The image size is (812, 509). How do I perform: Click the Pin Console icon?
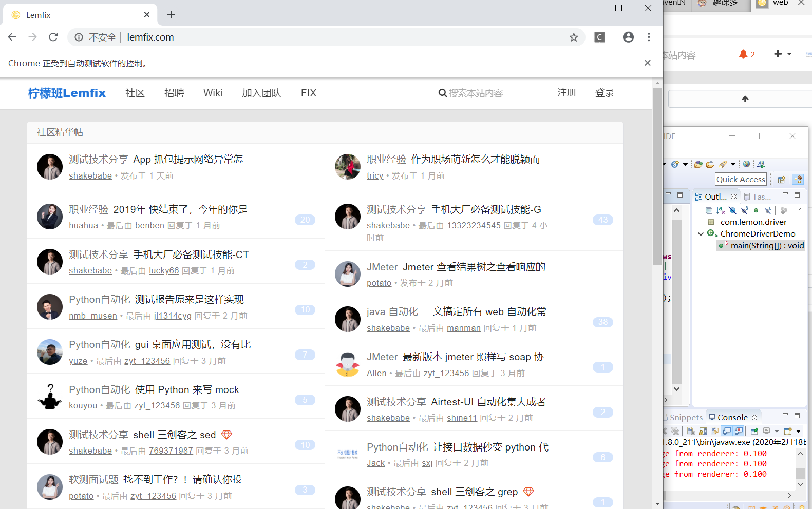click(754, 431)
